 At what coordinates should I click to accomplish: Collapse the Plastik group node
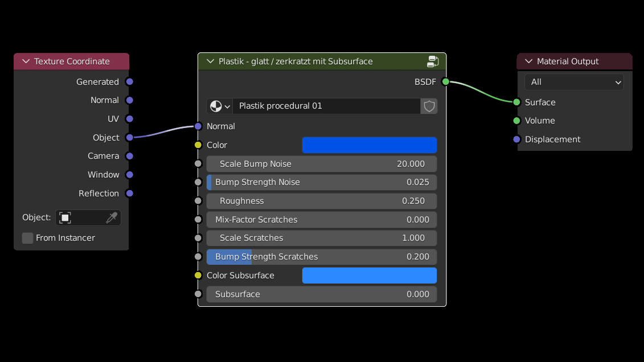point(210,61)
